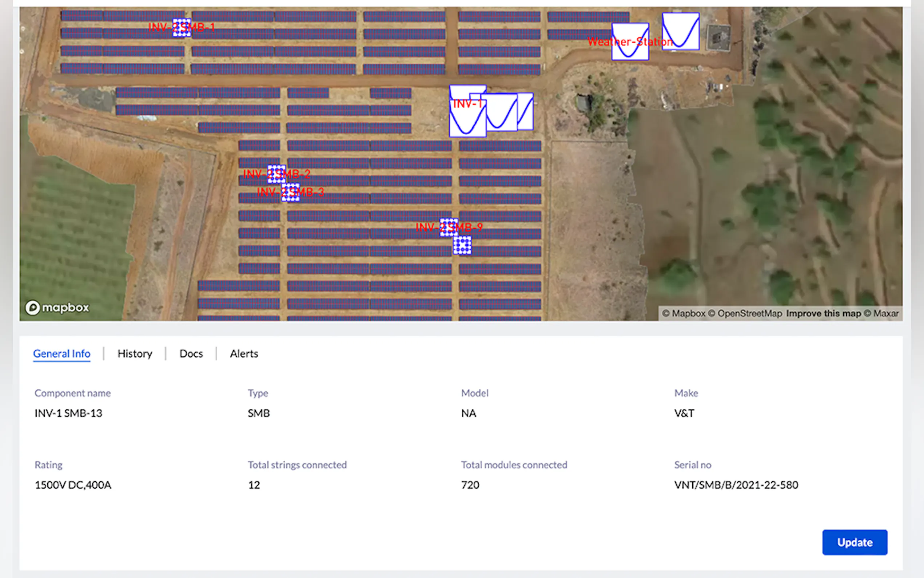
Task: Open the OpenStreetMap attribution link
Action: click(749, 313)
